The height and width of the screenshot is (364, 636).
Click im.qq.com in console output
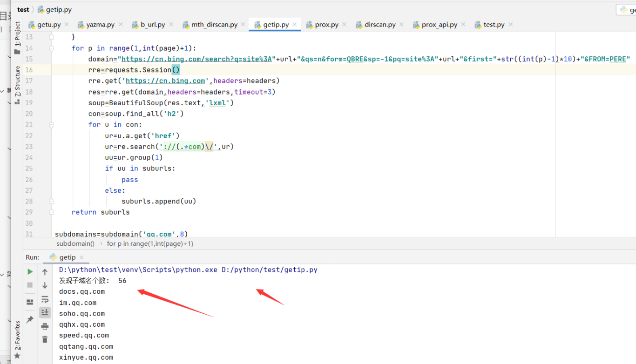coord(78,303)
